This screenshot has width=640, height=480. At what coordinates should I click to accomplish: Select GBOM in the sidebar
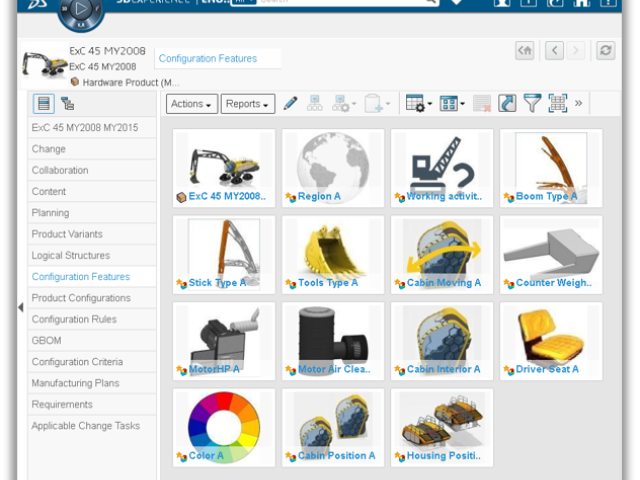click(x=92, y=340)
